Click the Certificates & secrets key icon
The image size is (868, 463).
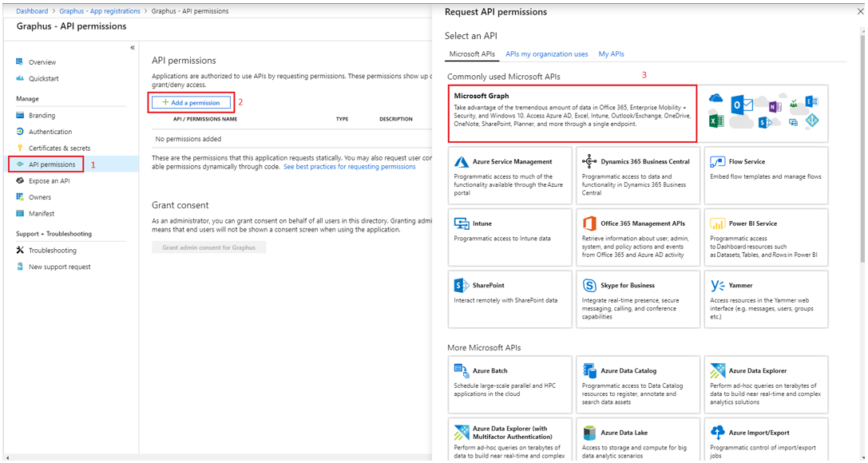point(20,148)
